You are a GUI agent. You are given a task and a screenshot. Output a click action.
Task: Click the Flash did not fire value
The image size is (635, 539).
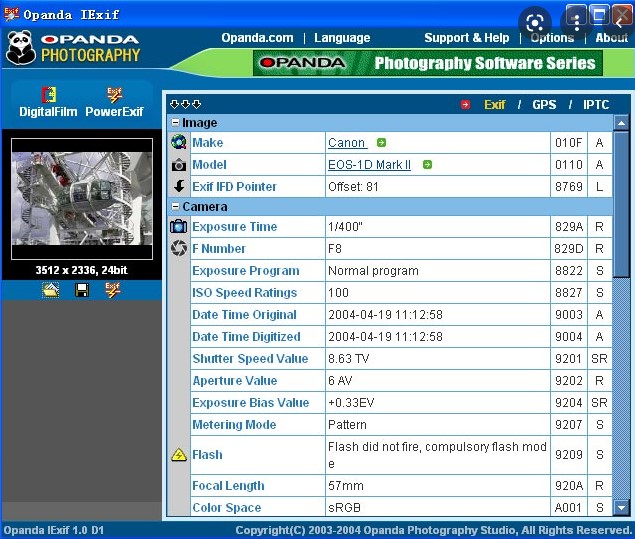tap(437, 455)
